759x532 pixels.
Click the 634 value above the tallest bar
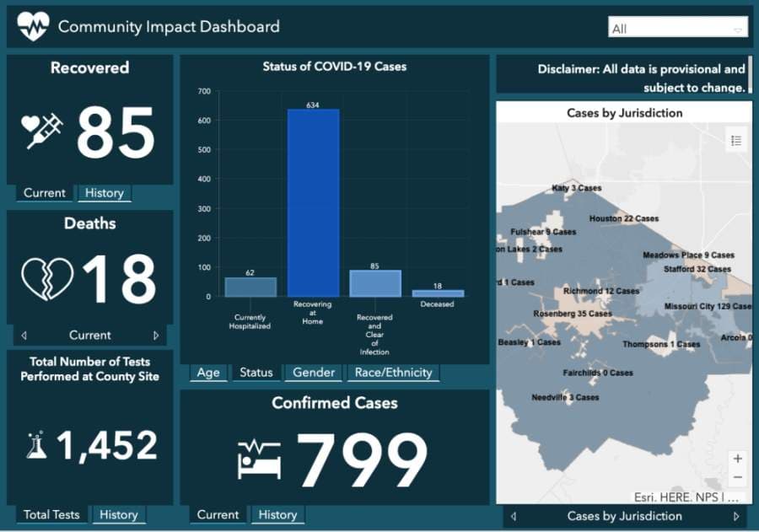coord(313,105)
